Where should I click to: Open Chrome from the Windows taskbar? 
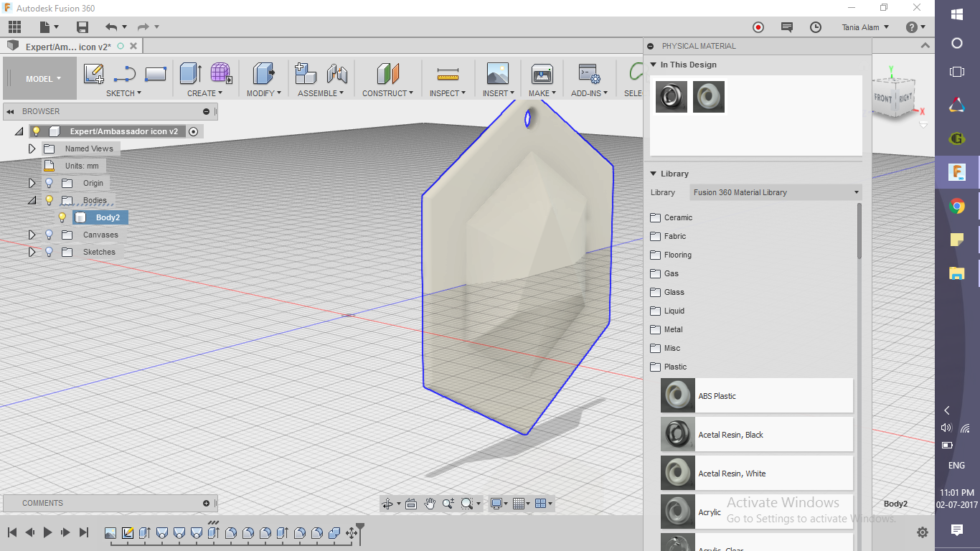point(957,207)
